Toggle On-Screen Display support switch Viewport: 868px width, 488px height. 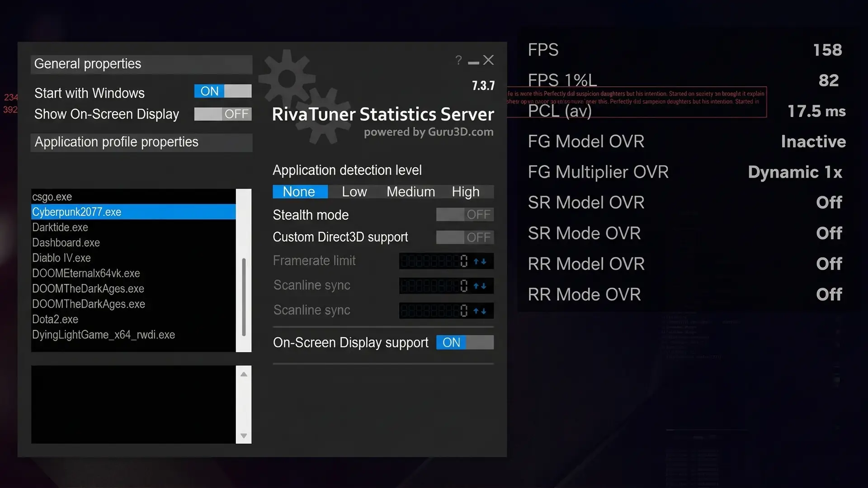(x=465, y=343)
